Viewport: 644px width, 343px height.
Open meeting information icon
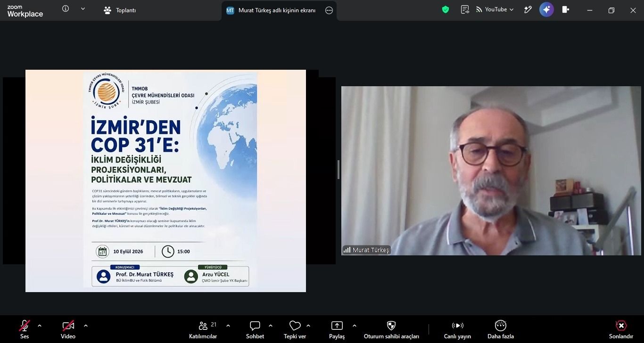66,9
